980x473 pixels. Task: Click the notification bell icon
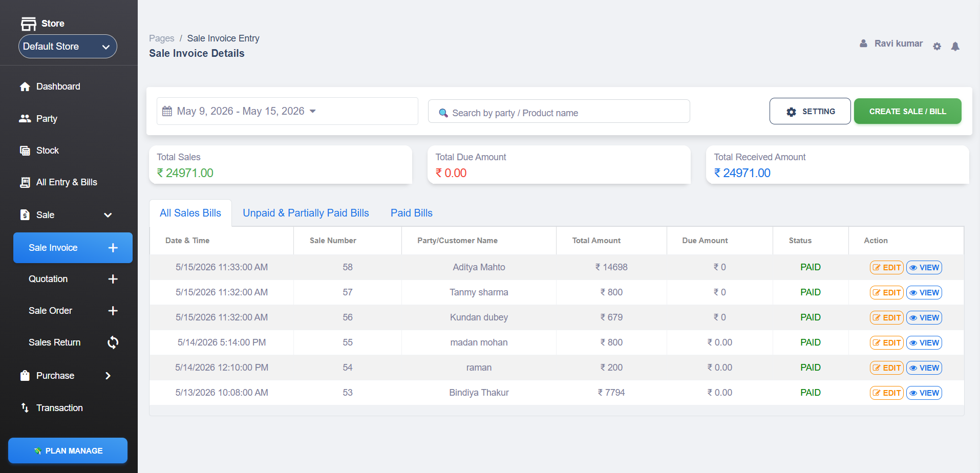coord(955,47)
